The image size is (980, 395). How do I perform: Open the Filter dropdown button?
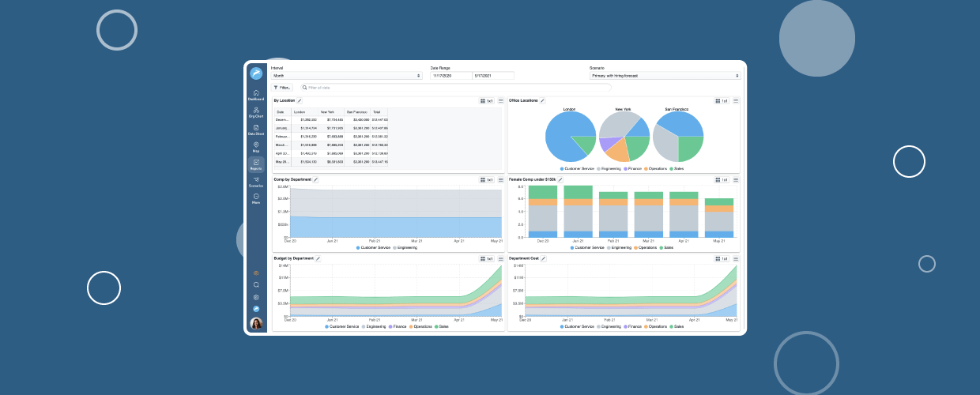pyautogui.click(x=281, y=88)
